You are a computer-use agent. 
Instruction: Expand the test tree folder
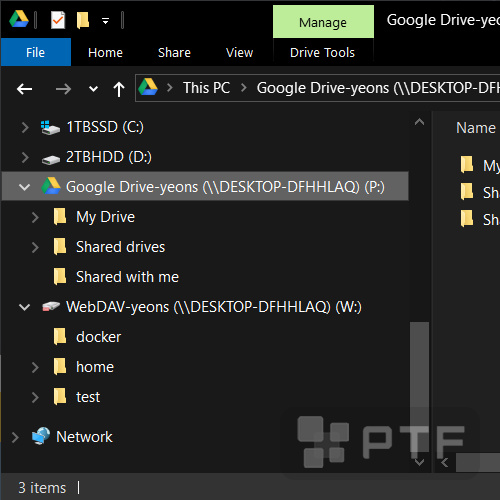tap(35, 397)
